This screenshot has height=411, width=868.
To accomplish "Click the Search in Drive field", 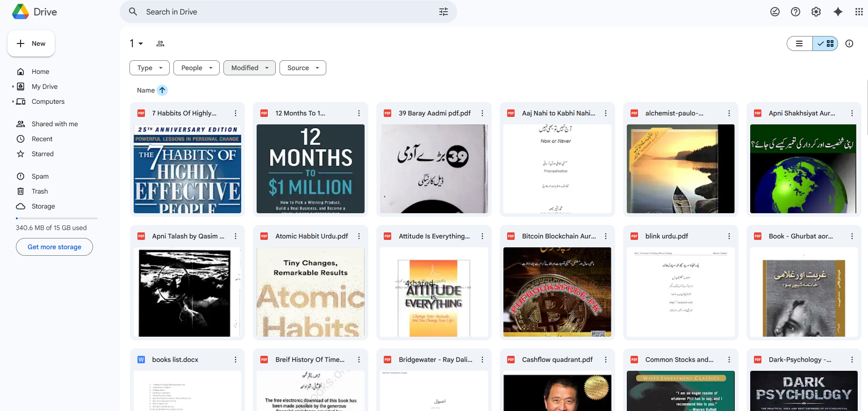I will 288,12.
